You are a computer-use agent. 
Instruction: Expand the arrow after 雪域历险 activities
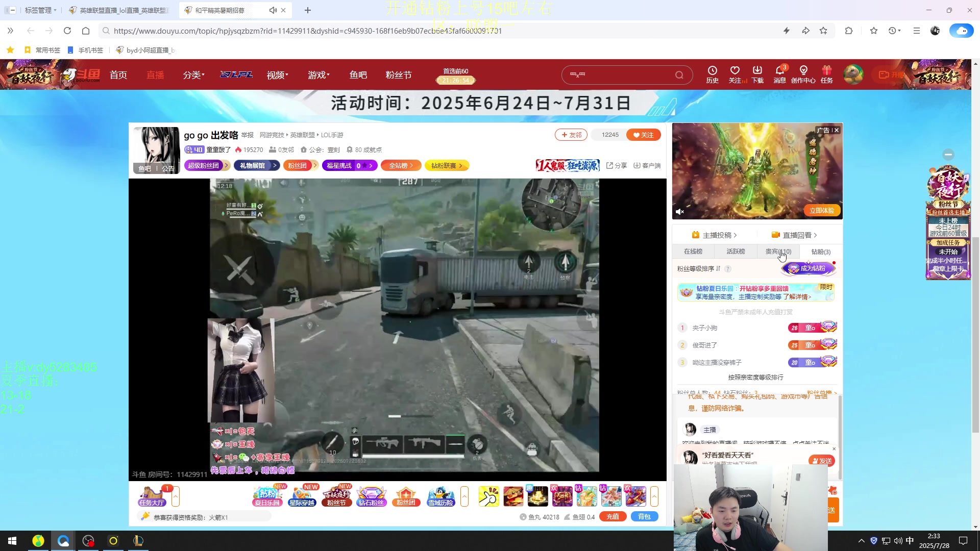tap(464, 496)
